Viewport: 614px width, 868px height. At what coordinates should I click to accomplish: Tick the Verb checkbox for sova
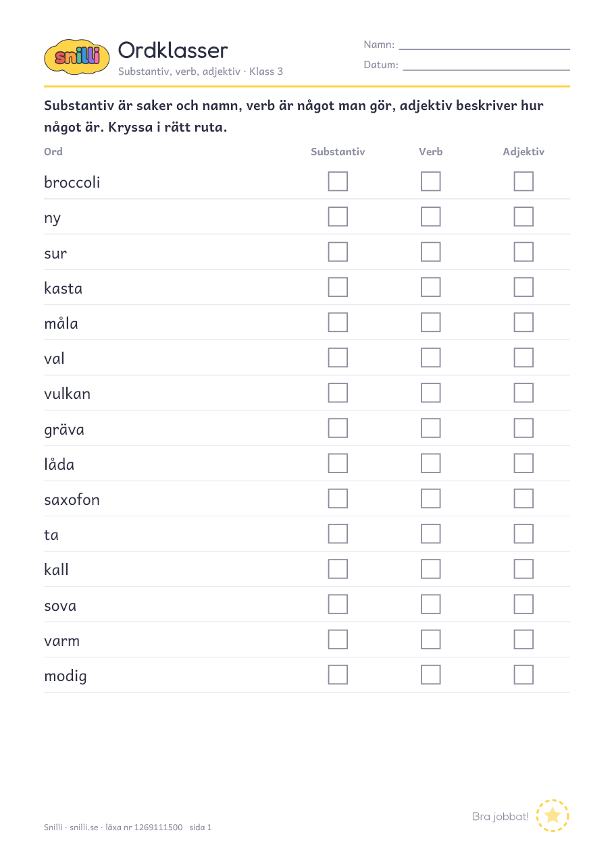point(430,604)
